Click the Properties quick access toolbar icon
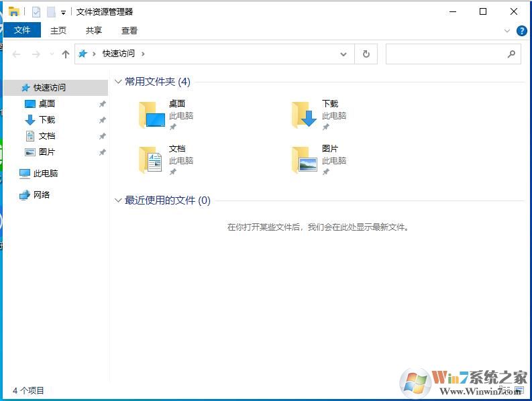This screenshot has width=532, height=401. (36, 12)
